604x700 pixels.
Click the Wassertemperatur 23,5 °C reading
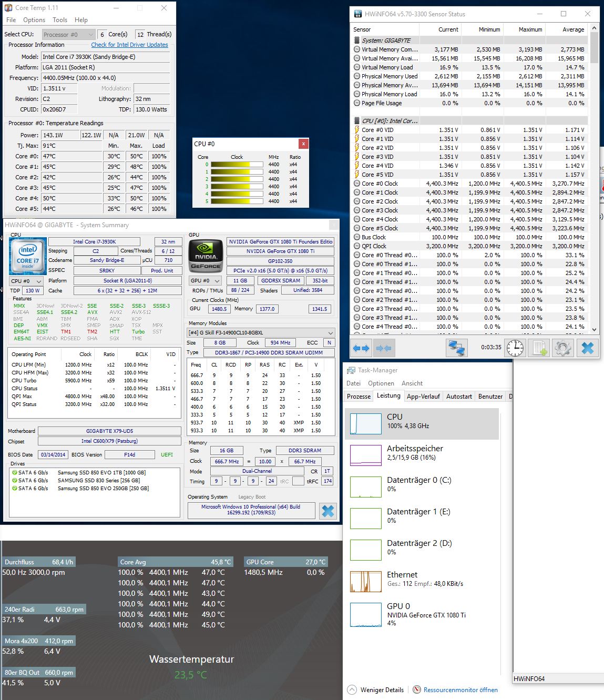click(x=191, y=675)
